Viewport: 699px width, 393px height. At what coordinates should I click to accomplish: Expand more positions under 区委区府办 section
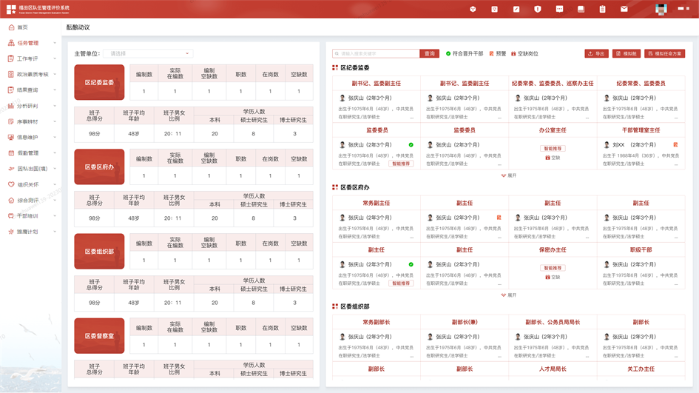click(508, 295)
